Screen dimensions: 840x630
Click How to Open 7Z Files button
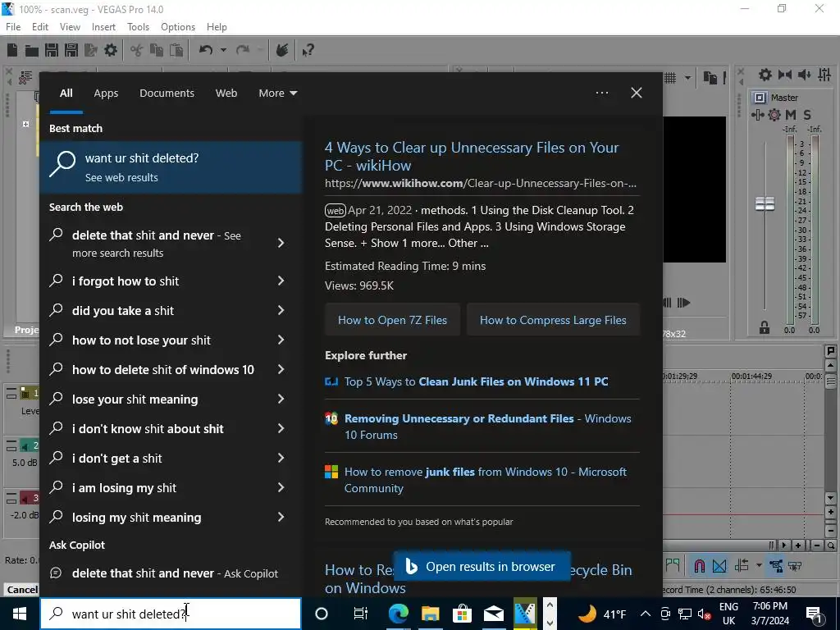[x=392, y=320]
